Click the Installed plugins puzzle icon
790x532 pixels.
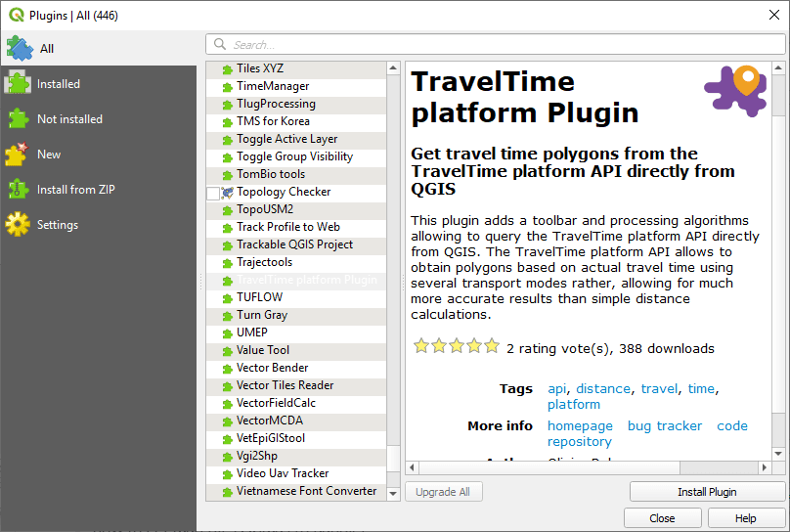click(x=19, y=84)
